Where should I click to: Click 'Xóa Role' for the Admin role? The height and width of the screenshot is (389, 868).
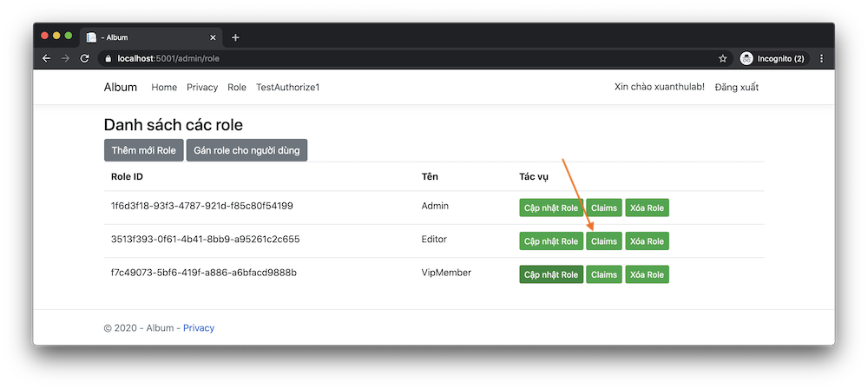(648, 208)
